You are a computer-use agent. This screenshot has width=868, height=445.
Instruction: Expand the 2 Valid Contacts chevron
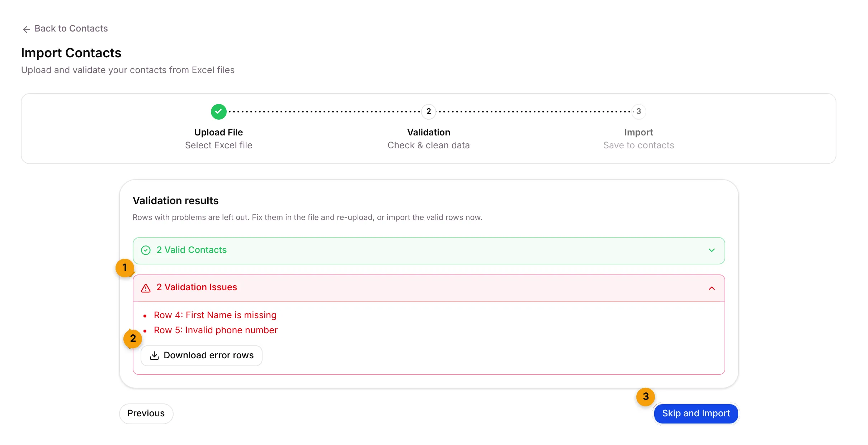click(712, 250)
